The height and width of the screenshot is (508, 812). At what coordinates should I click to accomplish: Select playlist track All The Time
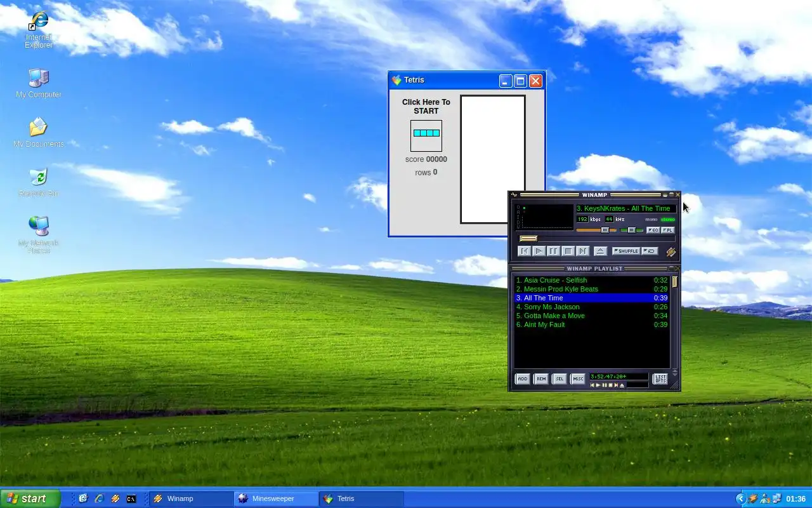(592, 298)
